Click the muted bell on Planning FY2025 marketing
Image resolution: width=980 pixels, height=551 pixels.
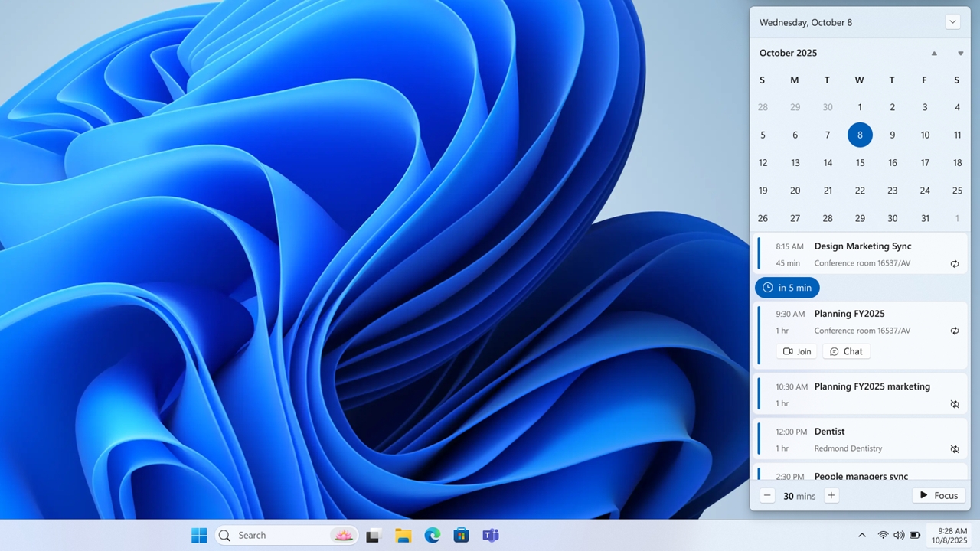955,403
